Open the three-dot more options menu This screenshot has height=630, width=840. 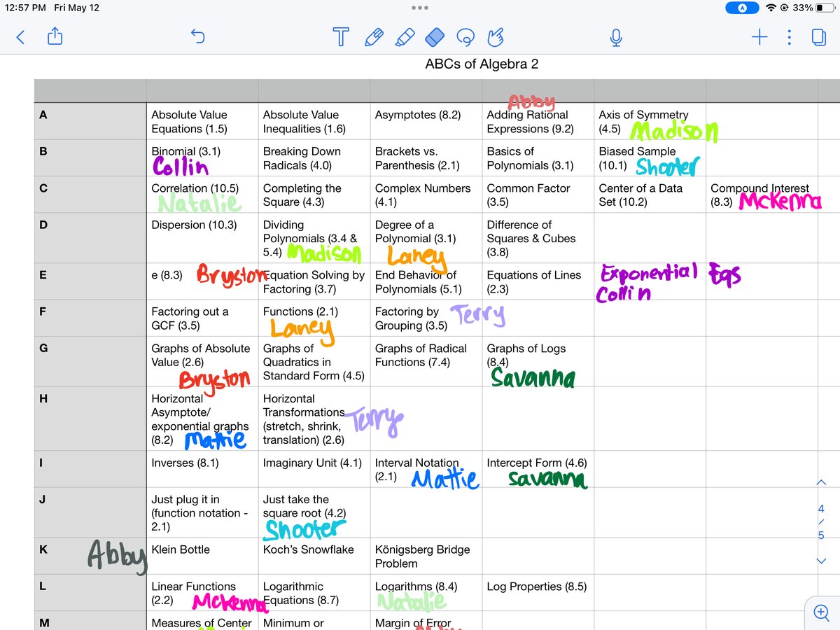pyautogui.click(x=790, y=37)
